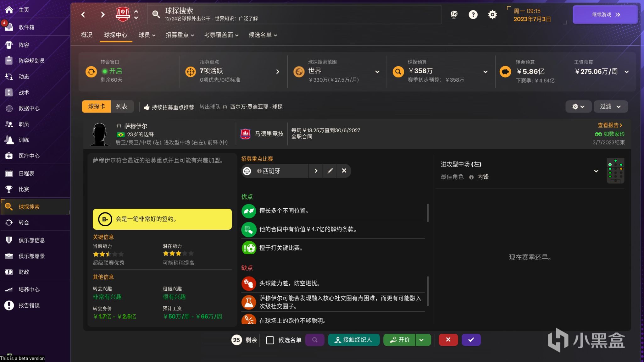Click the pitch position diagram thumbnail

(615, 171)
